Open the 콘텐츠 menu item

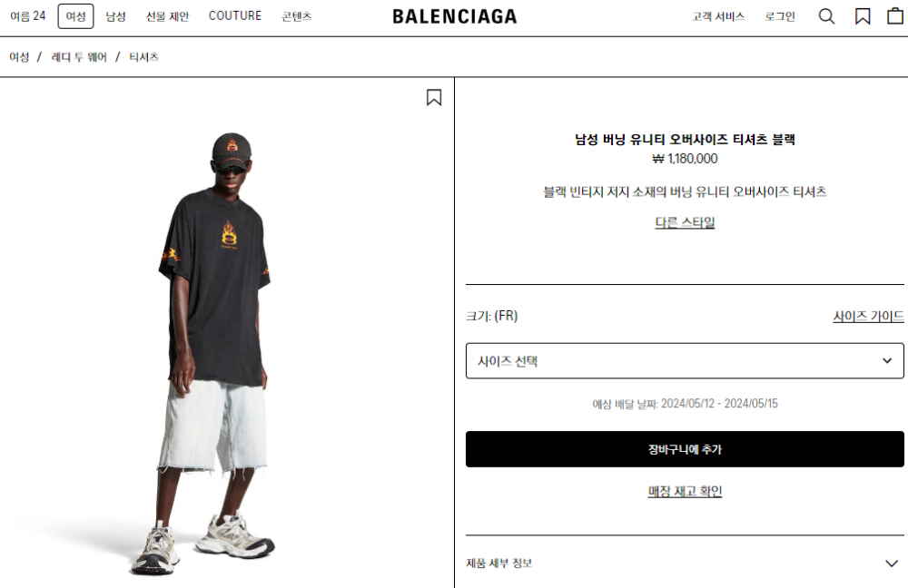[x=297, y=16]
